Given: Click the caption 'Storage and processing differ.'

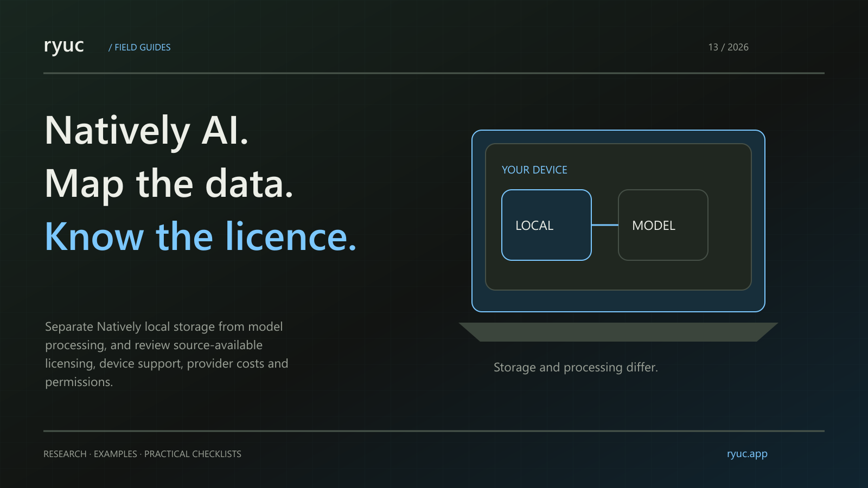Looking at the screenshot, I should (576, 367).
